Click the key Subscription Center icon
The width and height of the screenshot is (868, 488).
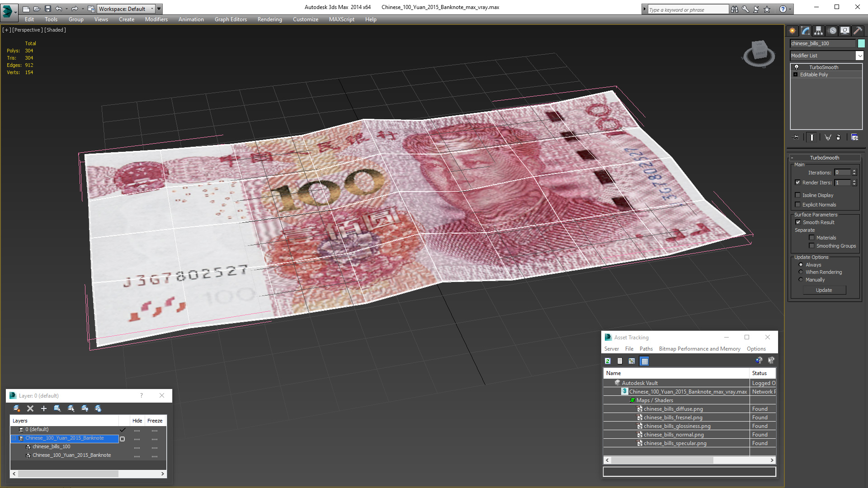(745, 9)
